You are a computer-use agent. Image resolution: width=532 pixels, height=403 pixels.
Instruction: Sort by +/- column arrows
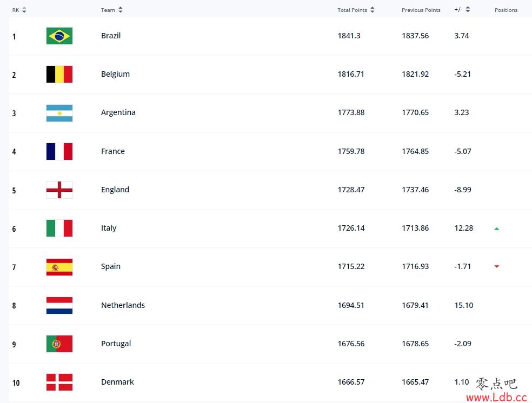[x=468, y=10]
